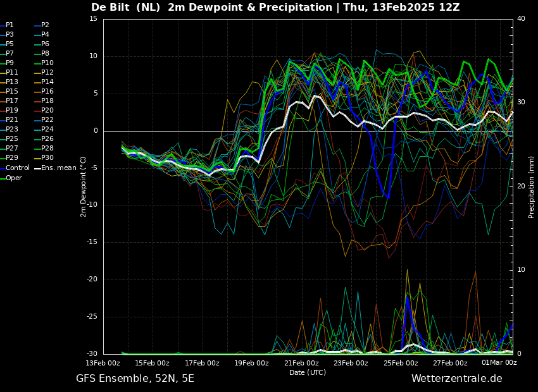Click the chart title text
The height and width of the screenshot is (392, 538).
tap(275, 7)
